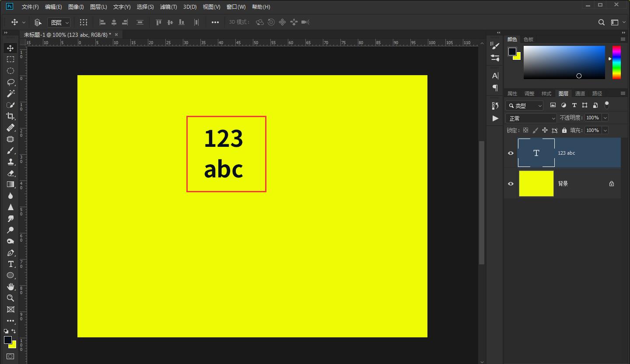Expand the 不透明度 opacity dropdown arrow

pyautogui.click(x=605, y=118)
